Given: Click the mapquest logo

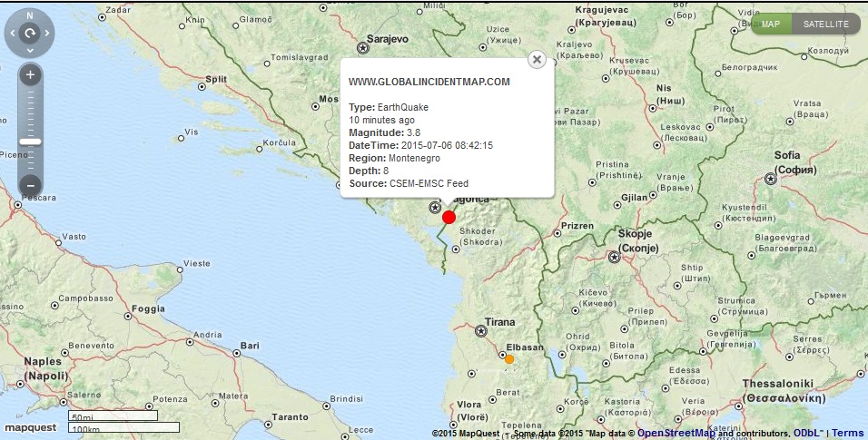Looking at the screenshot, I should 31,426.
